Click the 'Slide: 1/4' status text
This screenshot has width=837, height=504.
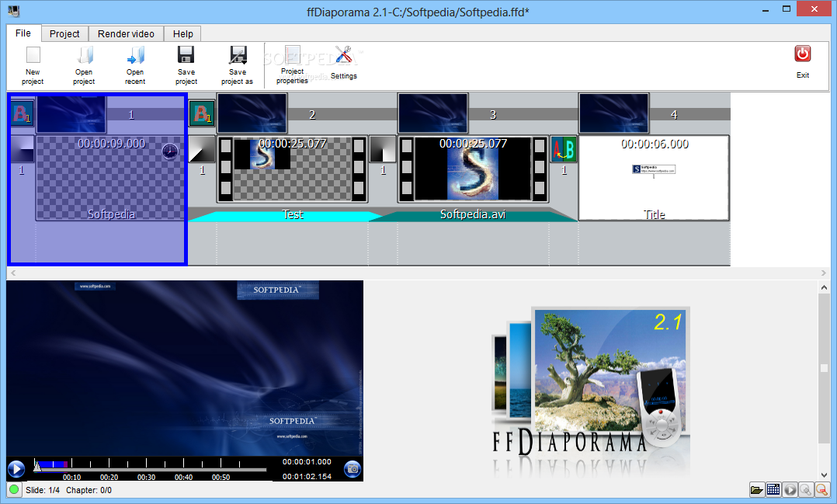click(43, 490)
